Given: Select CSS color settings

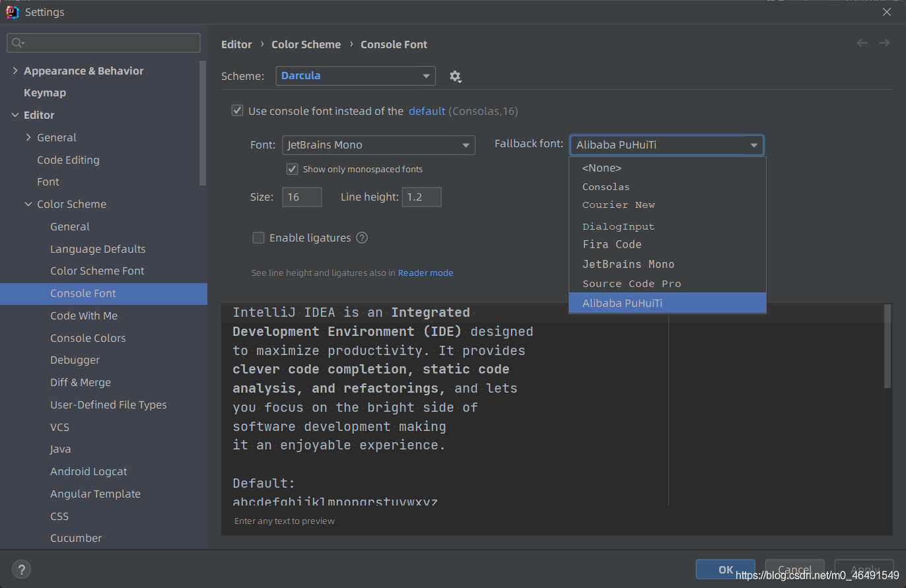Looking at the screenshot, I should [x=59, y=516].
